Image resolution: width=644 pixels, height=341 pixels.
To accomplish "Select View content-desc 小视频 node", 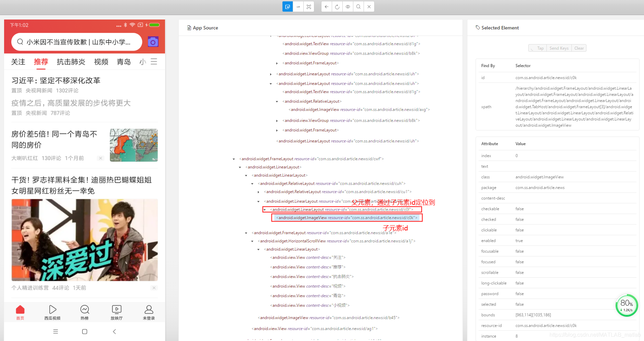I will 310,305.
